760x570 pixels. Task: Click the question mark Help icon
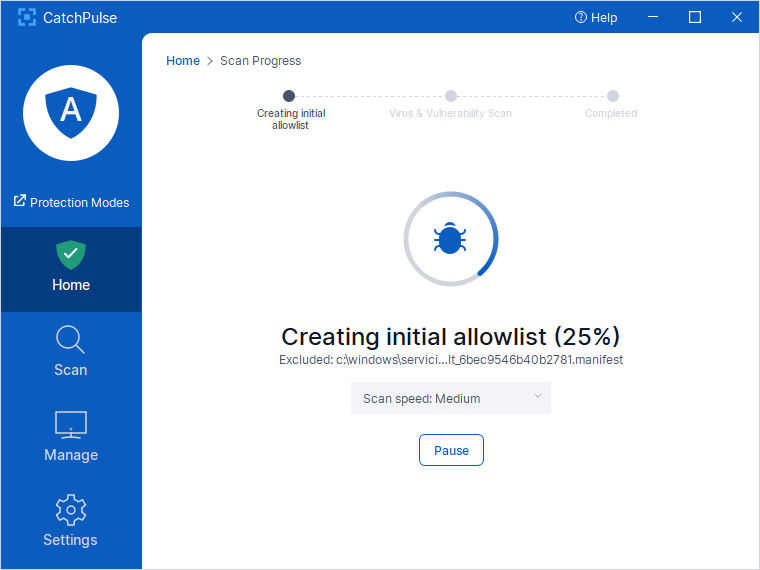tap(580, 18)
